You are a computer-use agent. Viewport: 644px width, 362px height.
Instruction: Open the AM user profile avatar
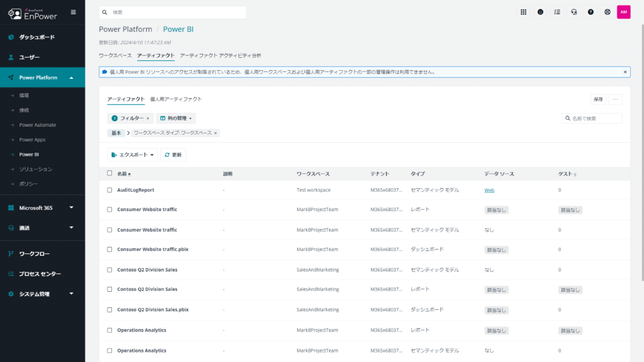pos(623,12)
